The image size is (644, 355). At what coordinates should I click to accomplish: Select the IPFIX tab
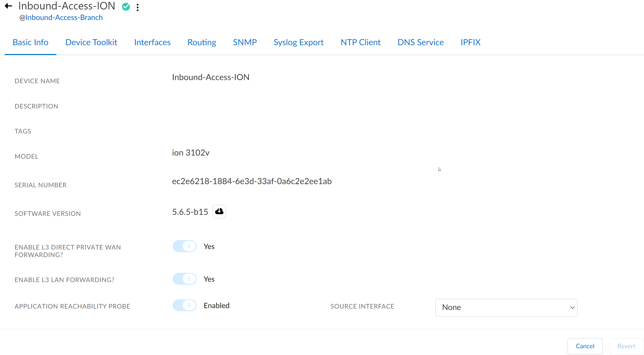(470, 42)
